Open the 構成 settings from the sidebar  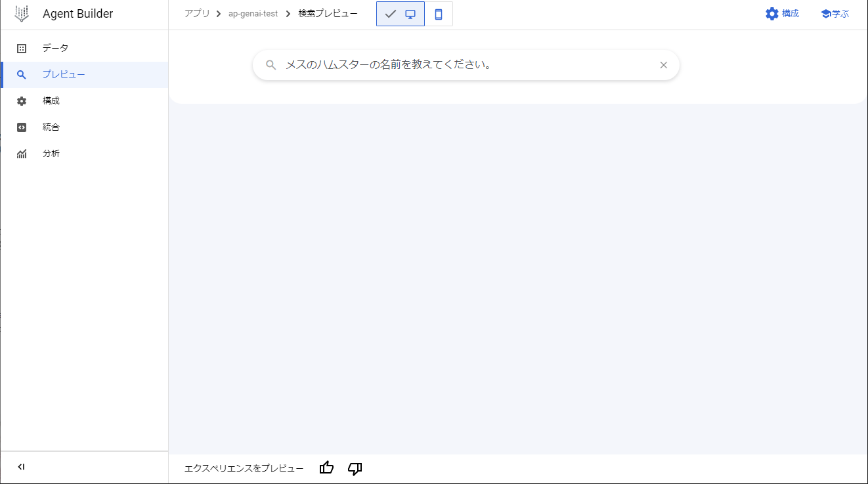[51, 100]
